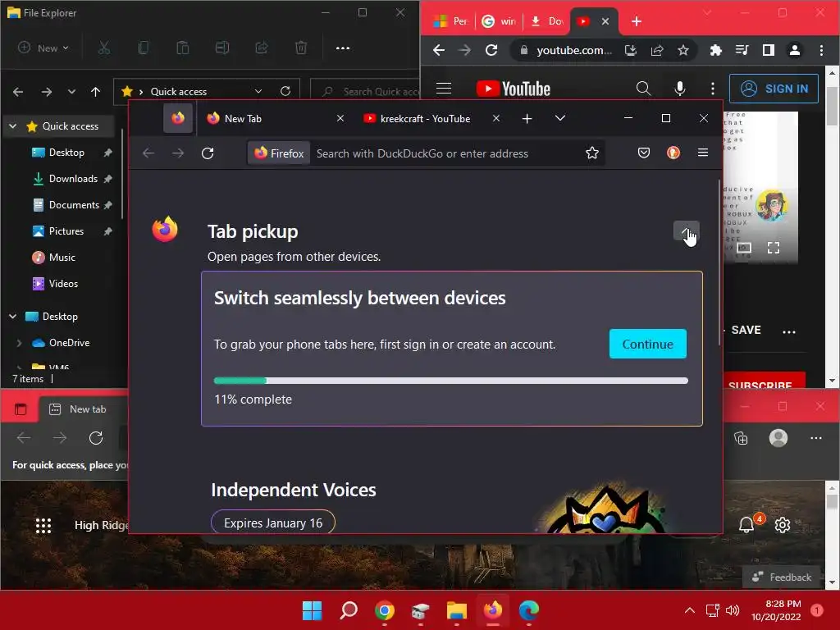Viewport: 840px width, 630px height.
Task: Open a new tab in Firefox
Action: coord(527,118)
